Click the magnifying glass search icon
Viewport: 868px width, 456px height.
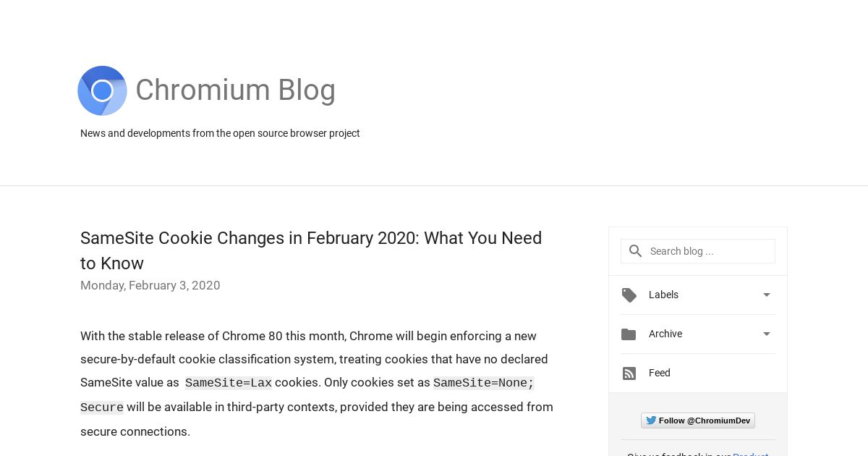coord(636,251)
